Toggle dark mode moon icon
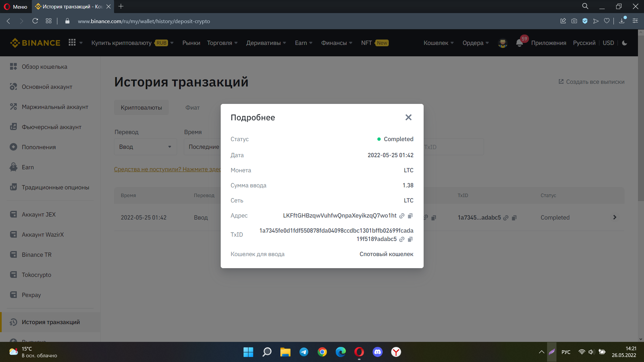 pyautogui.click(x=625, y=43)
